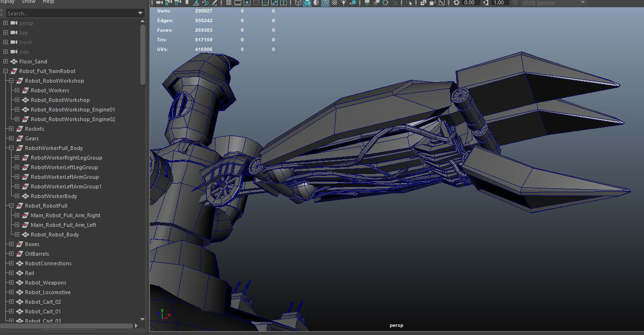Click the Screen Space Ambient Occlusion icon
Image resolution: width=644 pixels, height=335 pixels.
click(x=367, y=2)
